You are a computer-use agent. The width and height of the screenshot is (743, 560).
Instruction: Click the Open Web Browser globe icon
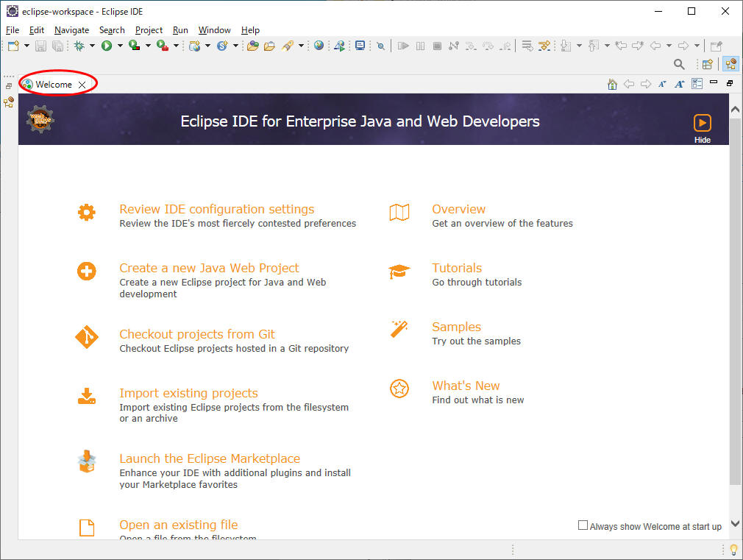319,46
